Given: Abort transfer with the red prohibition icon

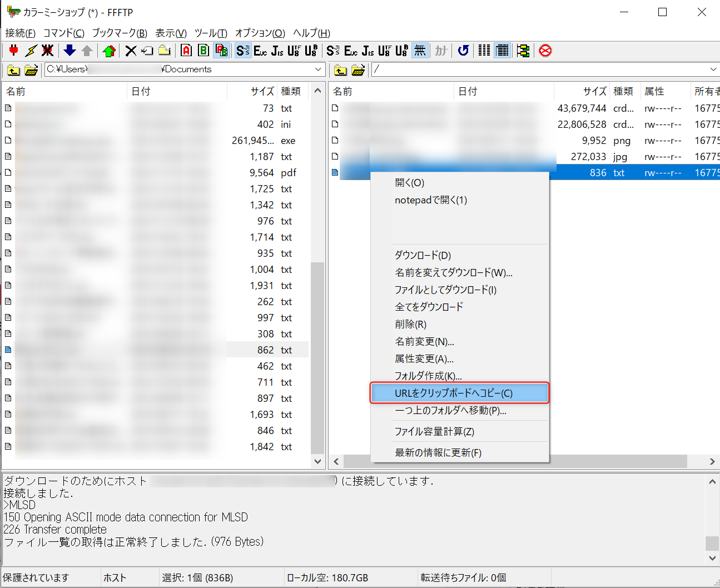Looking at the screenshot, I should 544,51.
